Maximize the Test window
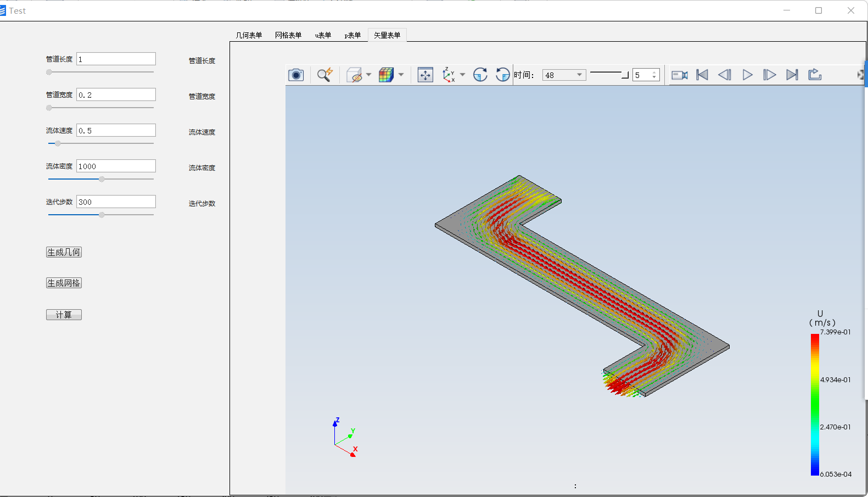The width and height of the screenshot is (868, 497). point(819,10)
